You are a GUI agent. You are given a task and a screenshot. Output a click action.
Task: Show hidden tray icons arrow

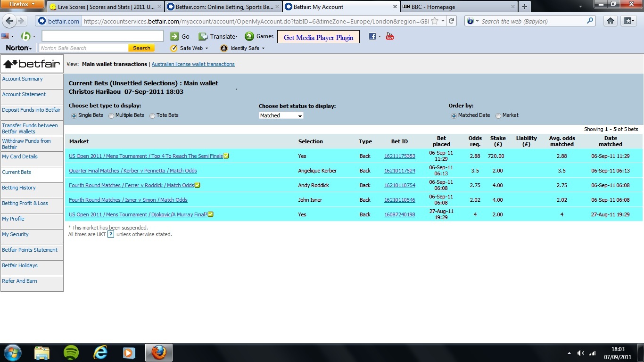click(569, 353)
